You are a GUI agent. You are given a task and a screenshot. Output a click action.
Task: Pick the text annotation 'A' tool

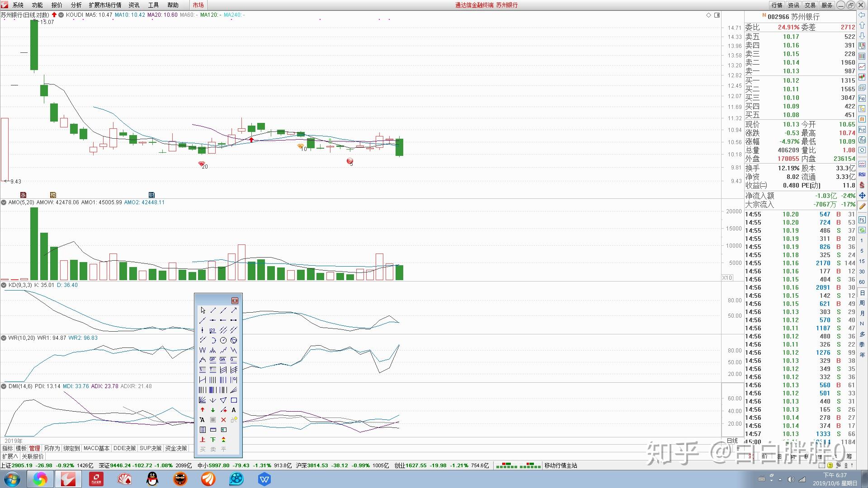click(234, 410)
